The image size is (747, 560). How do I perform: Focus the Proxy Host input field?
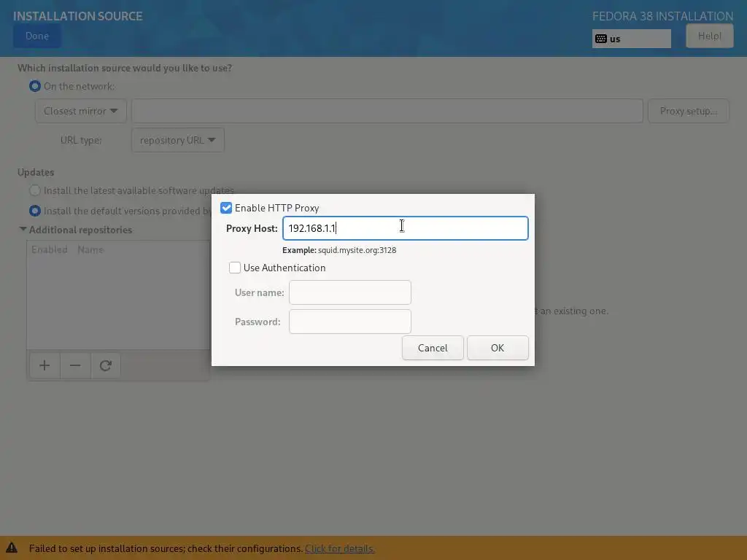pyautogui.click(x=406, y=228)
